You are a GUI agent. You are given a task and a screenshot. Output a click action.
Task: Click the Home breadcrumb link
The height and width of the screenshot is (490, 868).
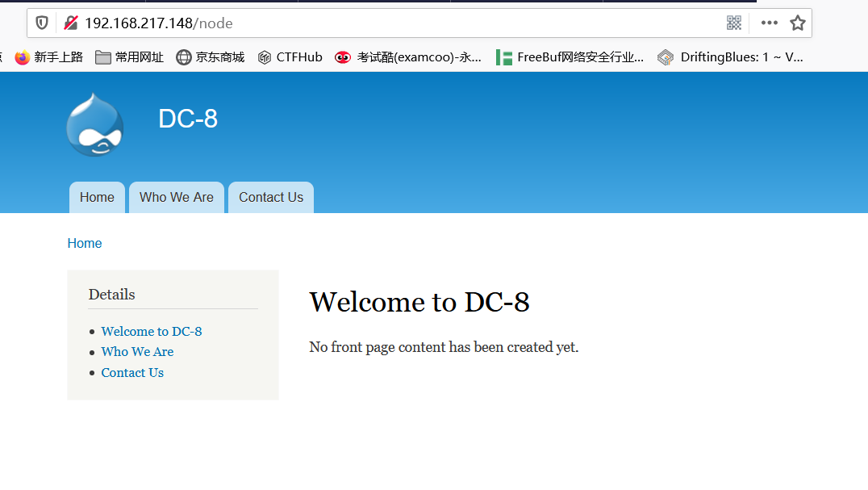pyautogui.click(x=85, y=244)
